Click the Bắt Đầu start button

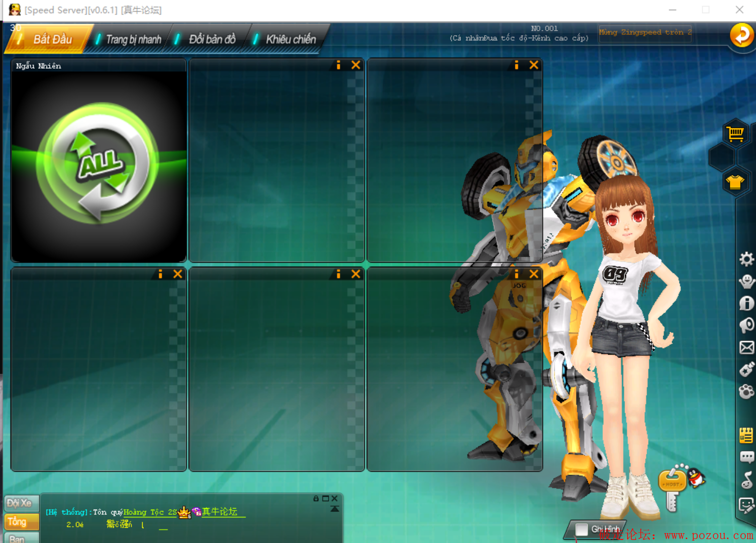(x=48, y=39)
